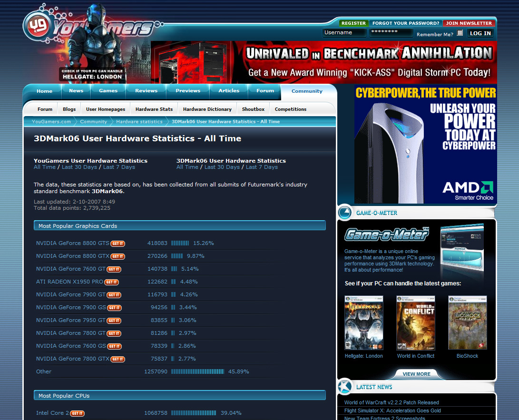
Task: Click the Latest News section star icon
Action: 345,387
